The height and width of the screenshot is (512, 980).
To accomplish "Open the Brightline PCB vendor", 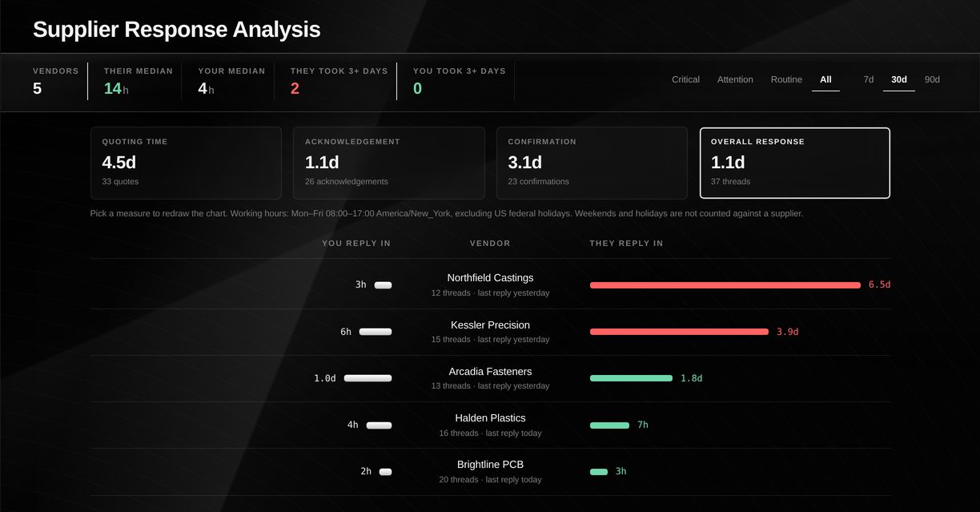I will point(490,464).
